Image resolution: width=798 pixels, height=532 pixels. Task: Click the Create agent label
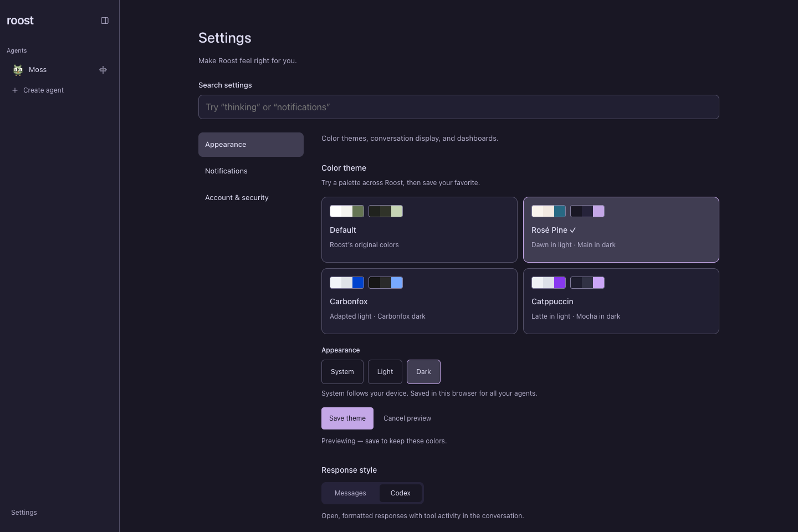point(43,90)
